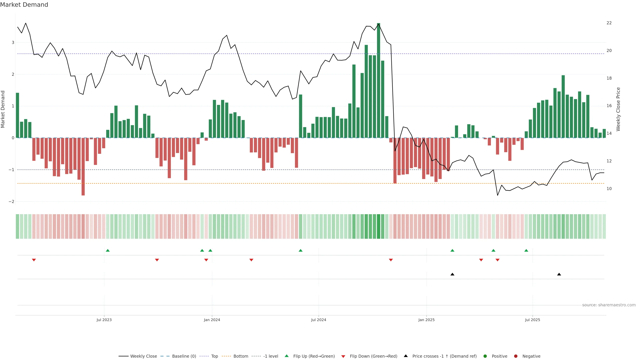Click the black triangle marker just after Jul 2025

pyautogui.click(x=559, y=274)
